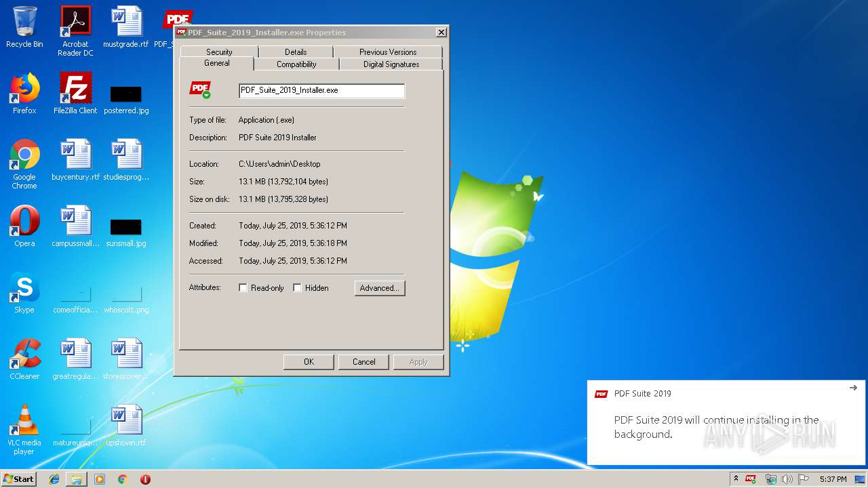The height and width of the screenshot is (488, 868).
Task: Open the Digital Signatures tab
Action: [x=391, y=64]
